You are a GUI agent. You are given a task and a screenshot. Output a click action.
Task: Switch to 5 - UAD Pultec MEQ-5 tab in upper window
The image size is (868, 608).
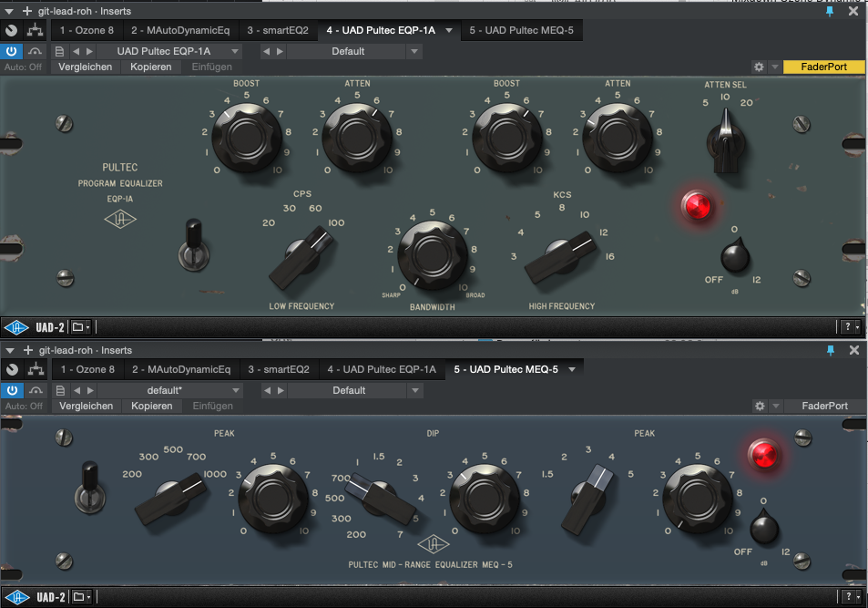(522, 30)
